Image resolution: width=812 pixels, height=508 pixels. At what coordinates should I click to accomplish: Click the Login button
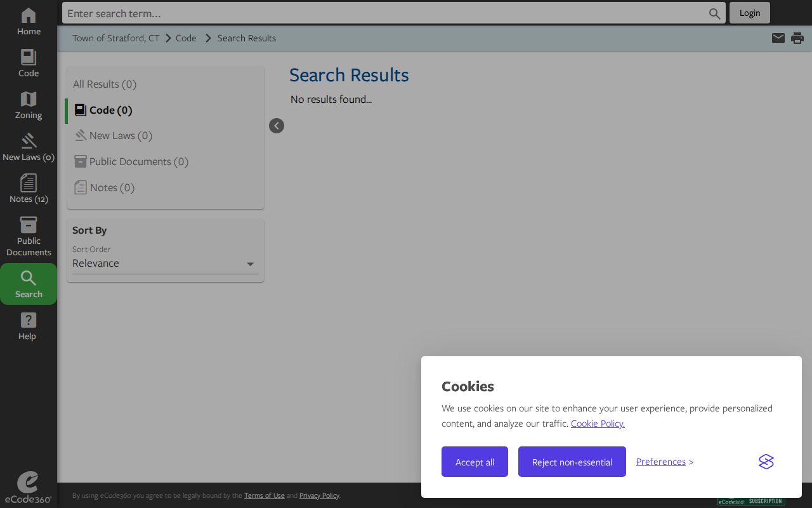[750, 13]
